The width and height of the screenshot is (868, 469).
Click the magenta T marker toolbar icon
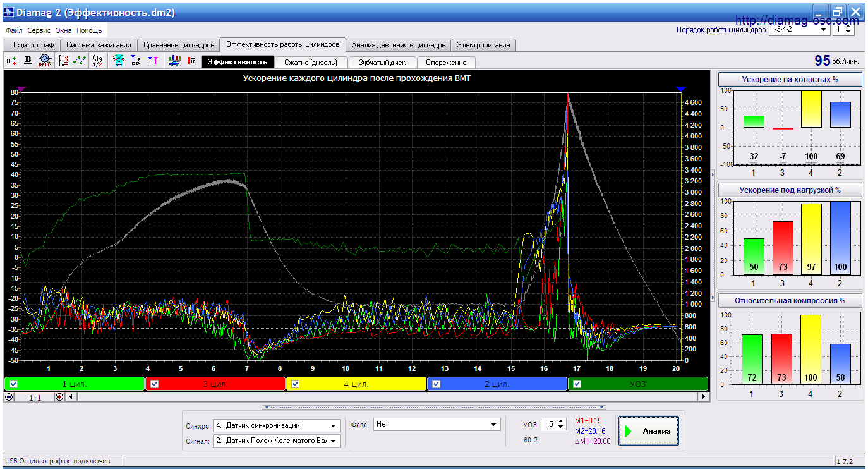coord(152,61)
